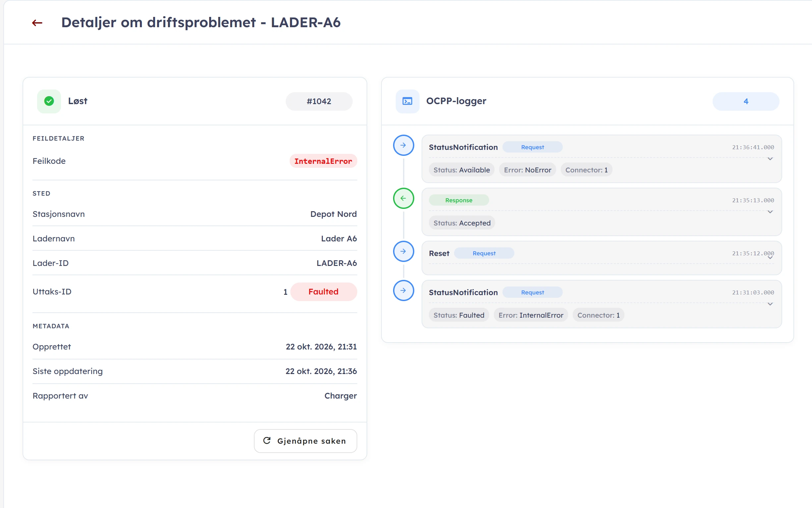Click the arrow circle beside Reset entry
This screenshot has width=812, height=508.
point(403,251)
